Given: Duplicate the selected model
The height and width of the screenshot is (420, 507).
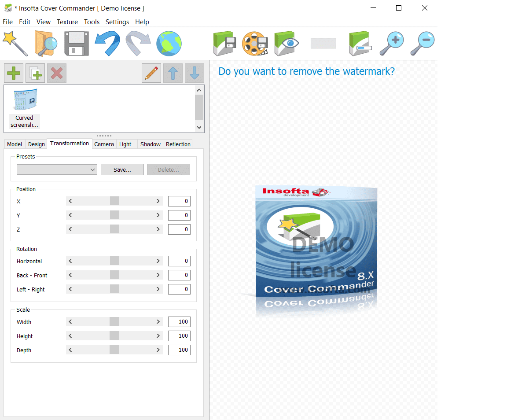Looking at the screenshot, I should [35, 73].
